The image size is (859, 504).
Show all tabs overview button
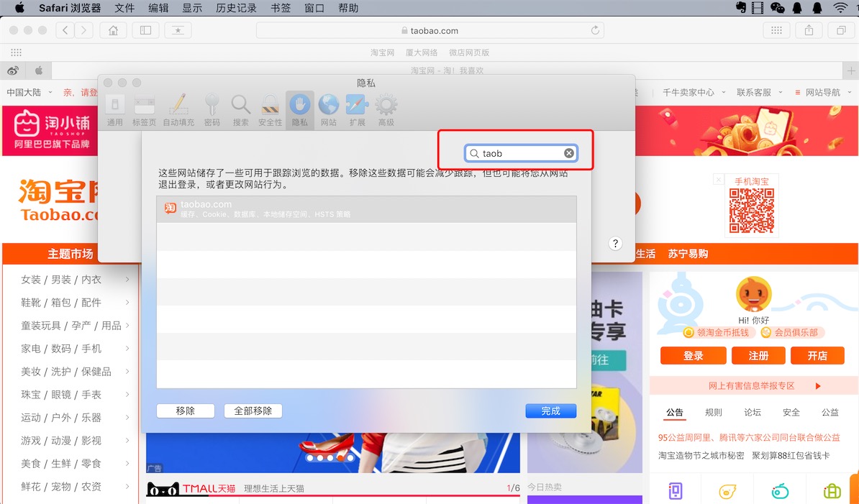point(841,31)
